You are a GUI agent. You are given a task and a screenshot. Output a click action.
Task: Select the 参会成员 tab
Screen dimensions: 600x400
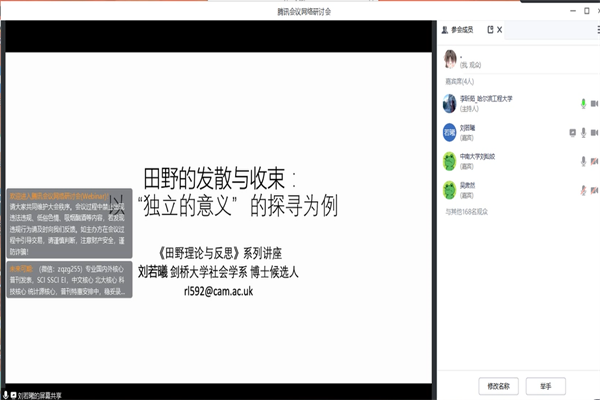click(463, 31)
